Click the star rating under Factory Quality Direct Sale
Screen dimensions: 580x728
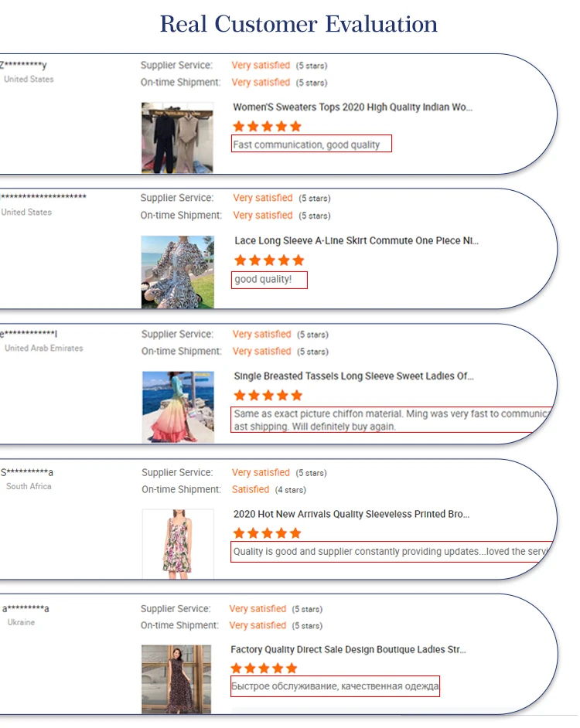(264, 668)
